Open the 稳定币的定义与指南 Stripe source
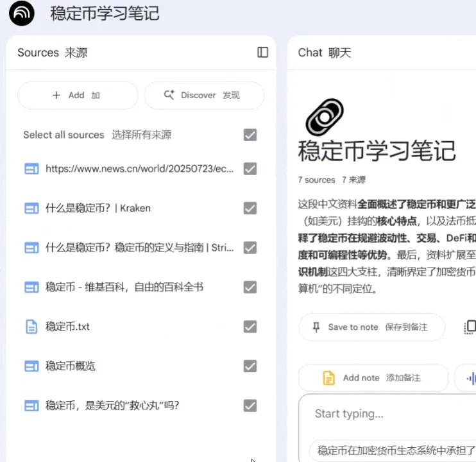The height and width of the screenshot is (462, 476). [x=140, y=248]
